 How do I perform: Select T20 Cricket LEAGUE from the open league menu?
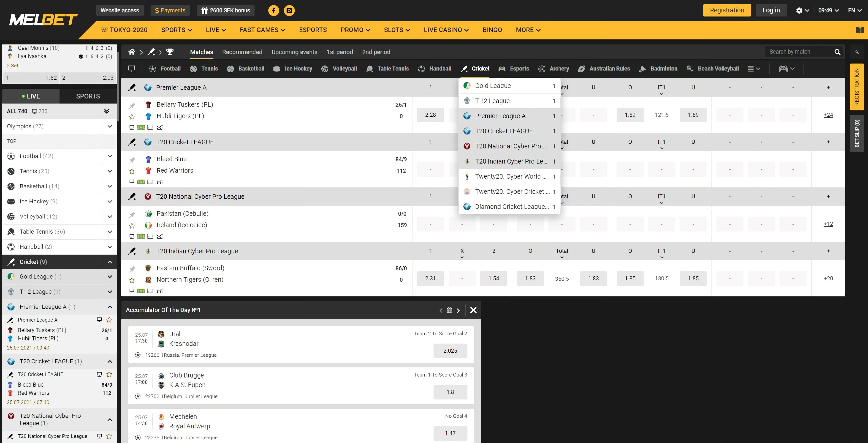tap(504, 131)
